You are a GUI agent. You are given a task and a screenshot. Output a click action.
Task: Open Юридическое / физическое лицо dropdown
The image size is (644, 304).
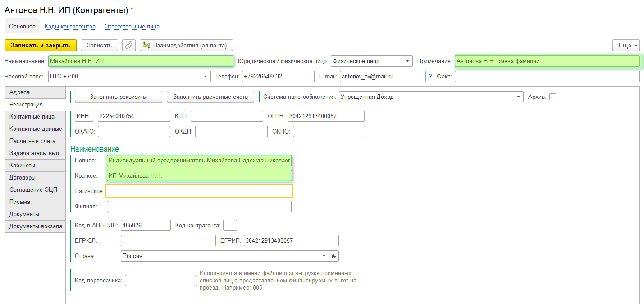(407, 61)
